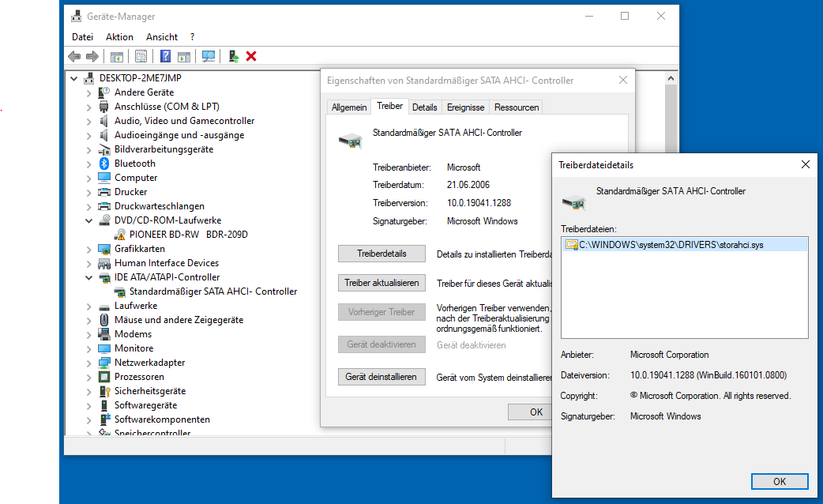Switch to the Allgemein tab

(x=349, y=107)
